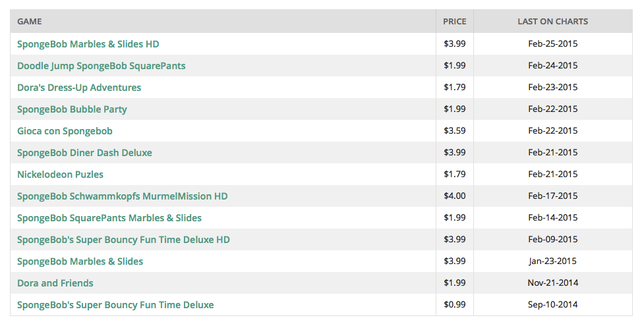Open Doodle Jump SpongeBob SquarePants link

tap(101, 66)
